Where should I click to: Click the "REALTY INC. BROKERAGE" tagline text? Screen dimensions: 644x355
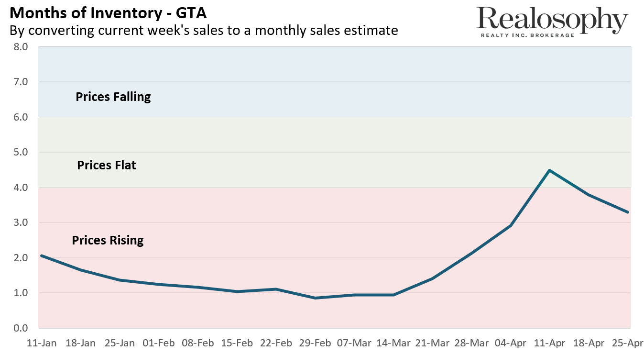[526, 35]
